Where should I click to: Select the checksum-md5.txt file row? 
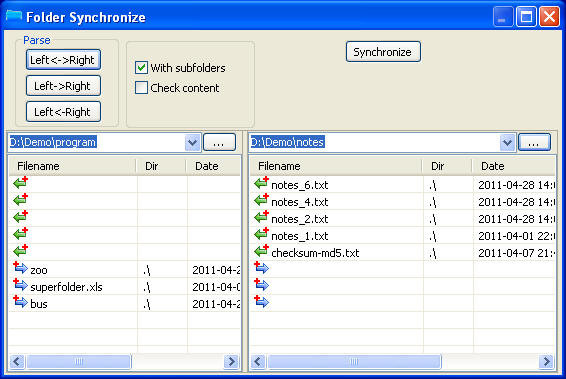tap(402, 253)
